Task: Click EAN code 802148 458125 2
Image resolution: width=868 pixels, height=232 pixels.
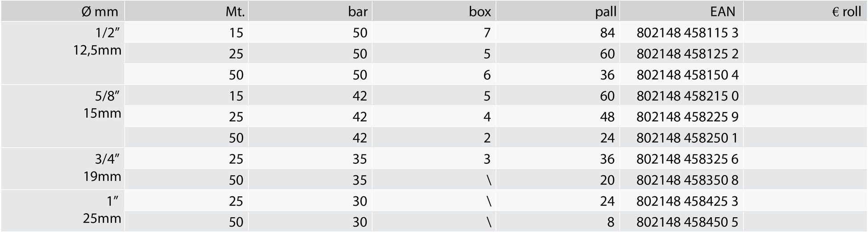Action: (x=687, y=54)
